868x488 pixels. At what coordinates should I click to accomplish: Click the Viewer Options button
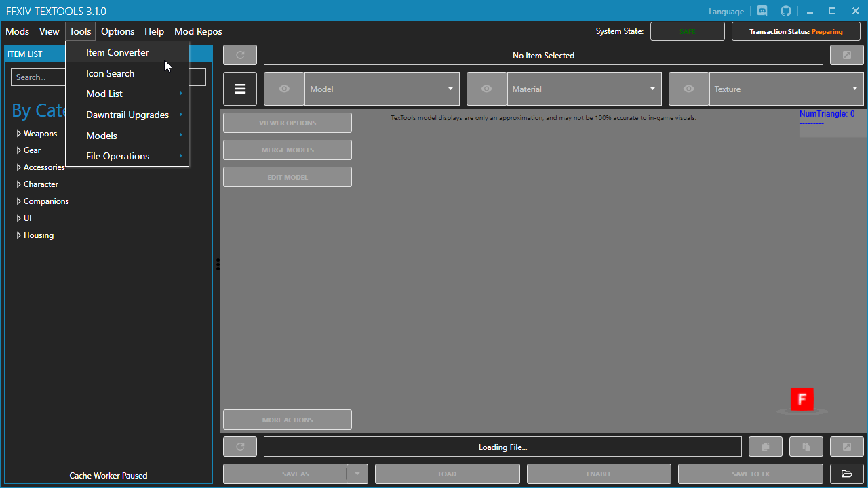coord(288,123)
